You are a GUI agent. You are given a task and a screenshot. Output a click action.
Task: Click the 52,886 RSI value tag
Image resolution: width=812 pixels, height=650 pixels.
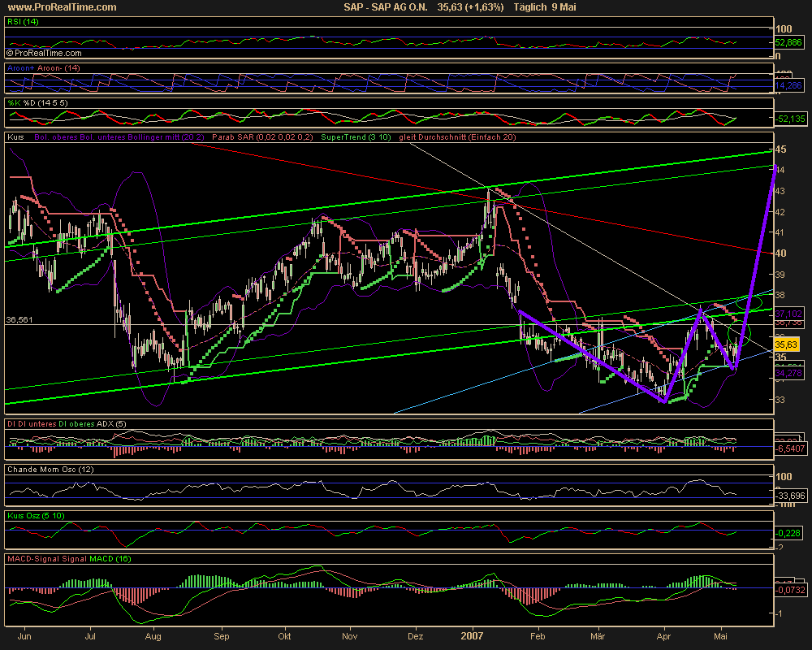pos(786,41)
